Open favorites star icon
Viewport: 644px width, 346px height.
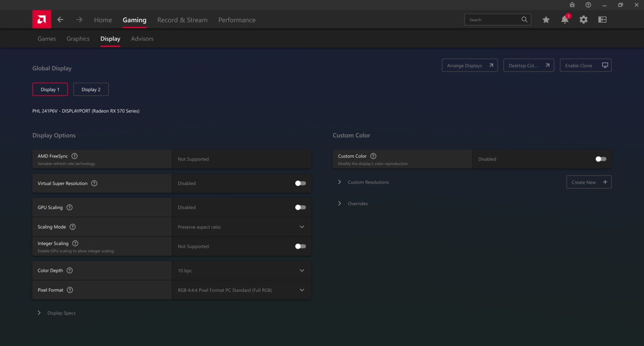pos(546,20)
